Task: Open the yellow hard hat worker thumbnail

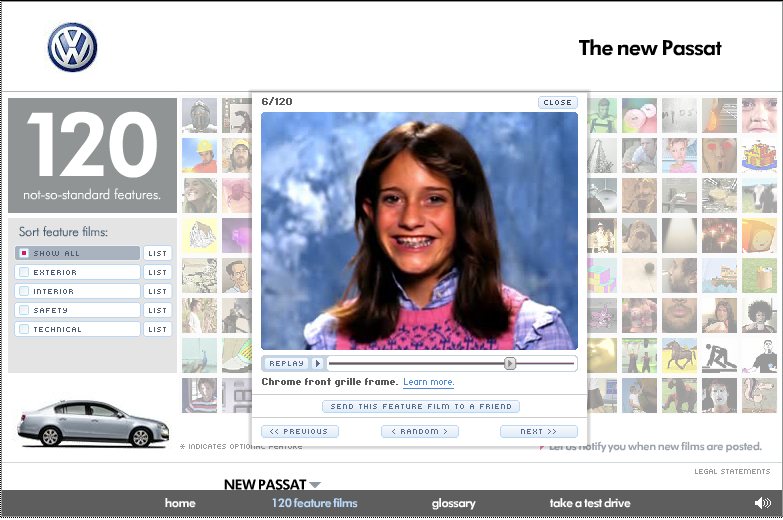Action: point(199,155)
